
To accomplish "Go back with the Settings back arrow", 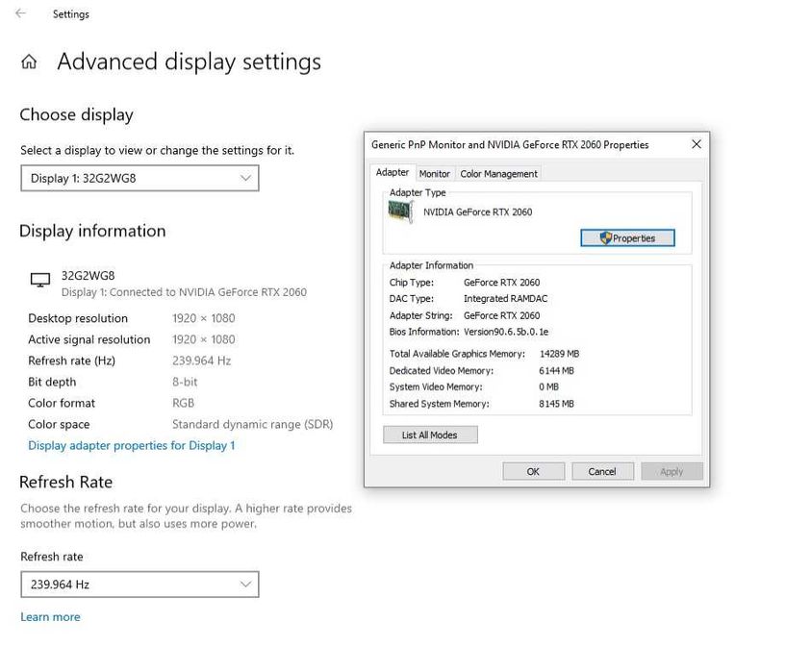I will point(21,13).
